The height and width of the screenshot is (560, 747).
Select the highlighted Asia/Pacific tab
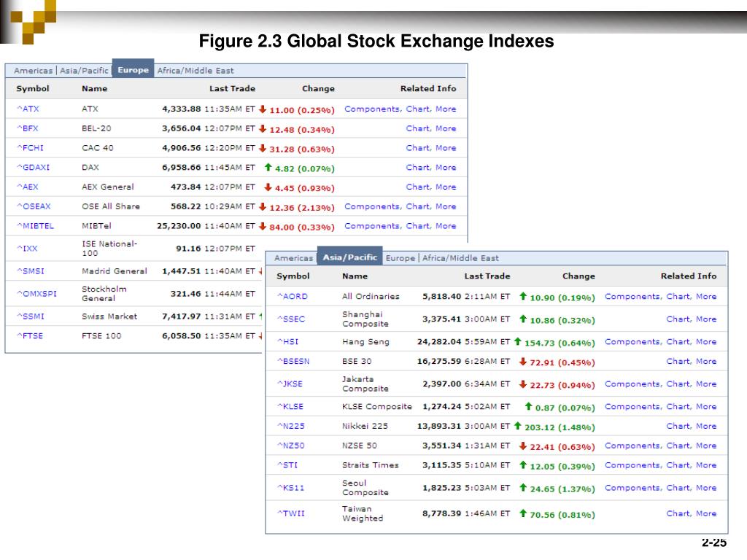(x=349, y=257)
